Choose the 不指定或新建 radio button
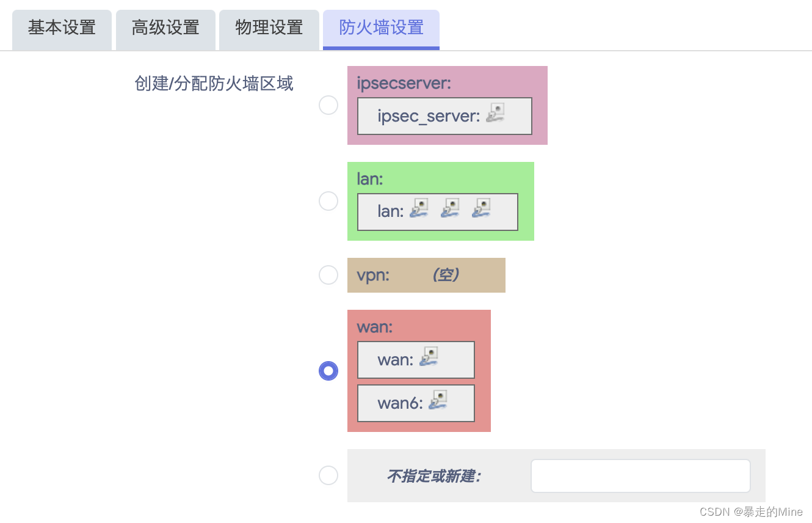This screenshot has width=812, height=523. (x=328, y=475)
